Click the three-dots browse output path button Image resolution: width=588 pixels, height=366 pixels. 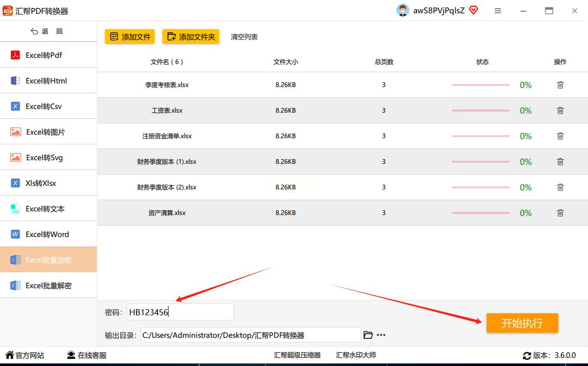[381, 335]
